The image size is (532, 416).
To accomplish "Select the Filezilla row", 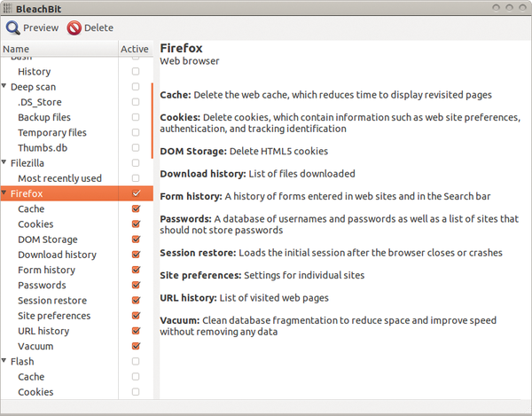I will 76,163.
